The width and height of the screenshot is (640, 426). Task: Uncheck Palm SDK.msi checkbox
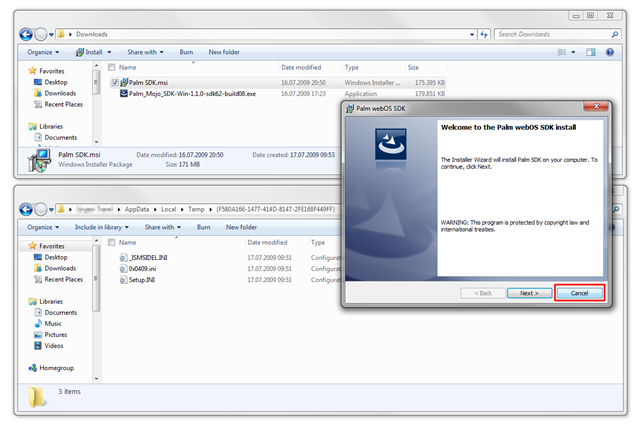[115, 83]
